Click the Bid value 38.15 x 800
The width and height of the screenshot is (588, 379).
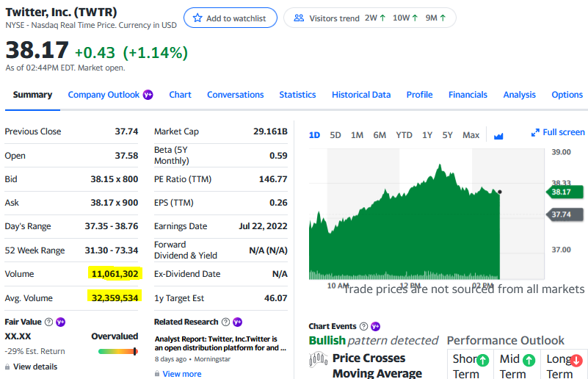pos(115,179)
